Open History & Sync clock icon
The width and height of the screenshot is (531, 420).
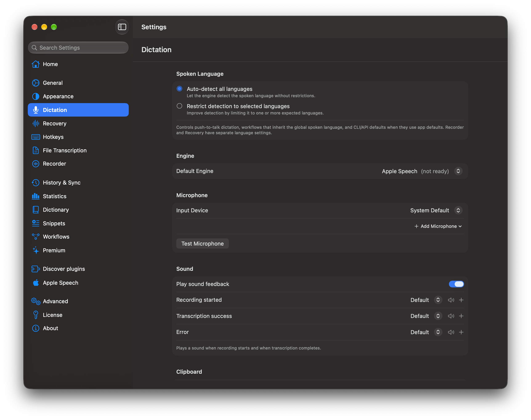[36, 183]
